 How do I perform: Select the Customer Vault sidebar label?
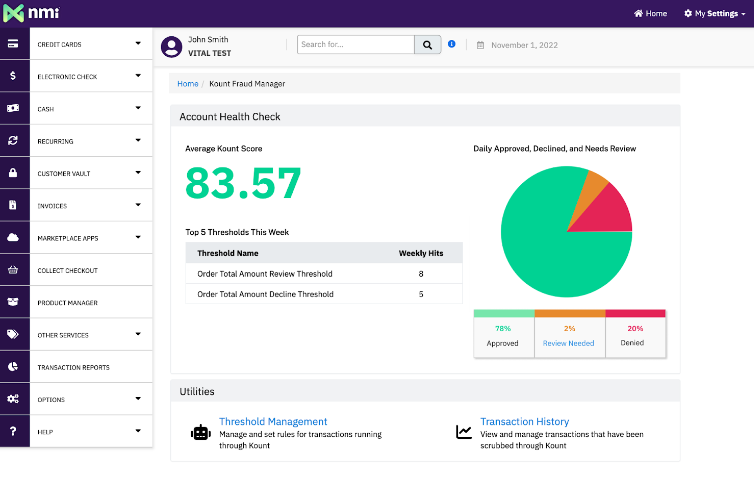(x=63, y=174)
